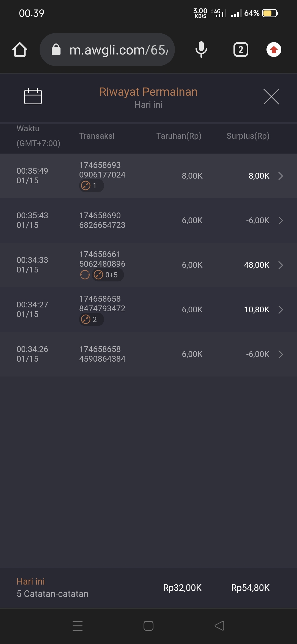Expand details for the 00:35:49 transaction
Viewport: 297px width, 644px height.
point(280,176)
